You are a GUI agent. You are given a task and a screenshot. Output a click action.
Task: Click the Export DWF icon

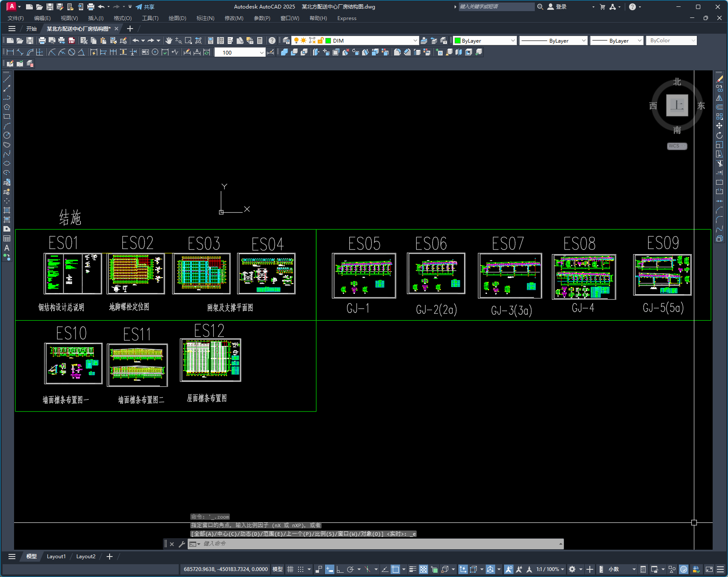(x=72, y=41)
